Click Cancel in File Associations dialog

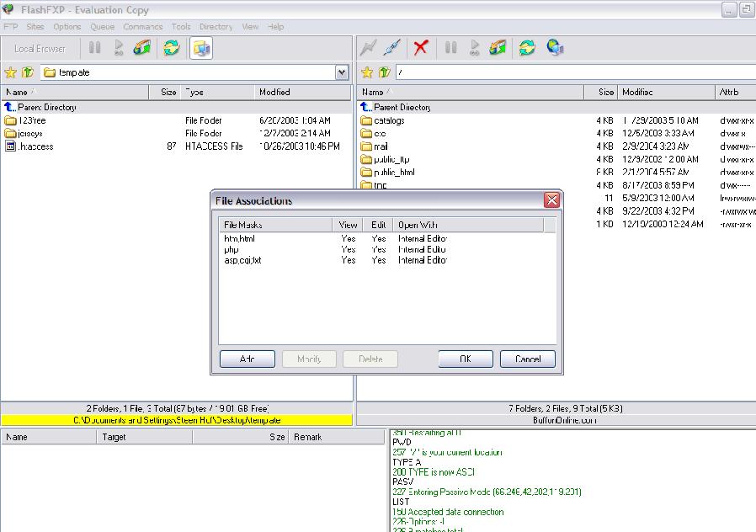[528, 359]
